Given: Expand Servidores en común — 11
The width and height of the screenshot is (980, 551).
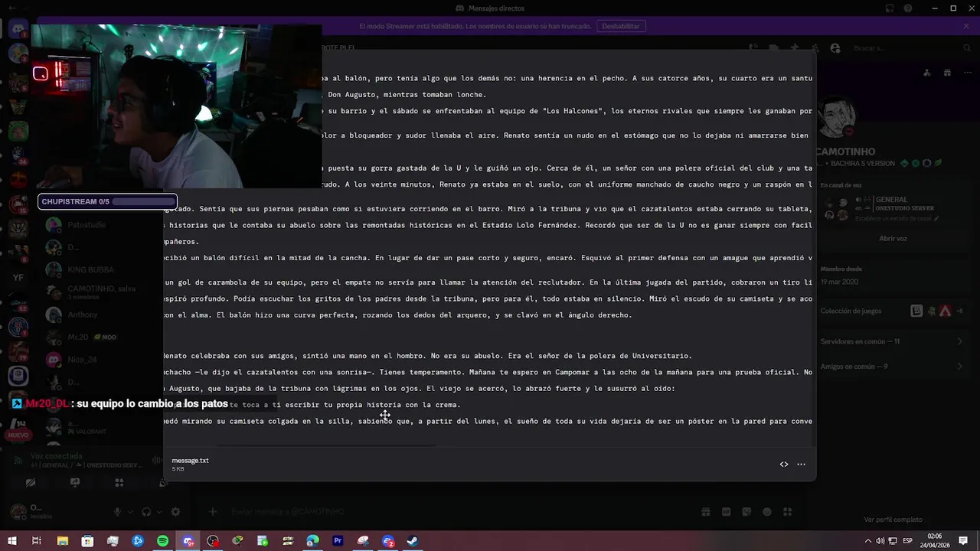Looking at the screenshot, I should pos(892,341).
